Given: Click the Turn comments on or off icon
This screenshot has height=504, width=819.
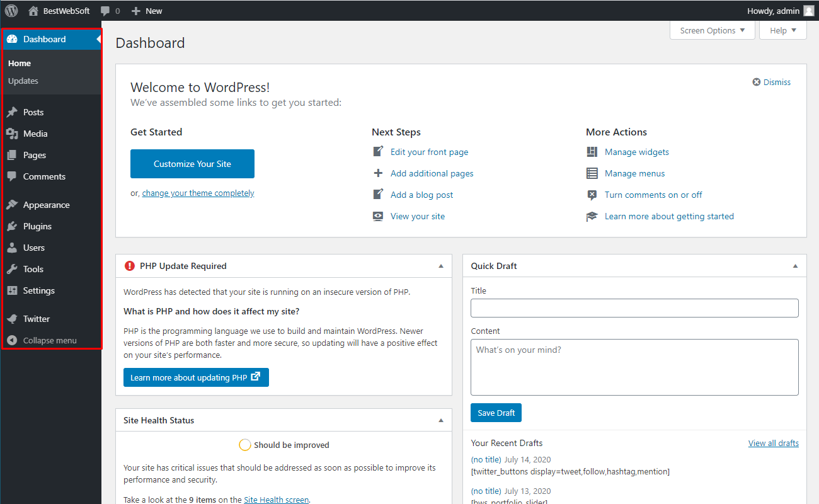Looking at the screenshot, I should point(592,195).
